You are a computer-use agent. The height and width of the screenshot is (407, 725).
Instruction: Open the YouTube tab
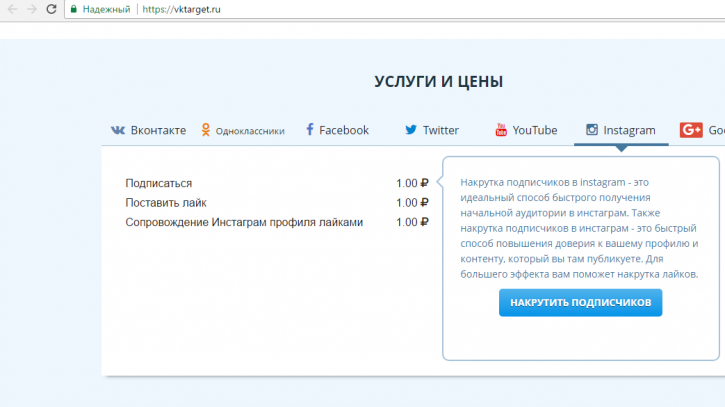(x=526, y=130)
